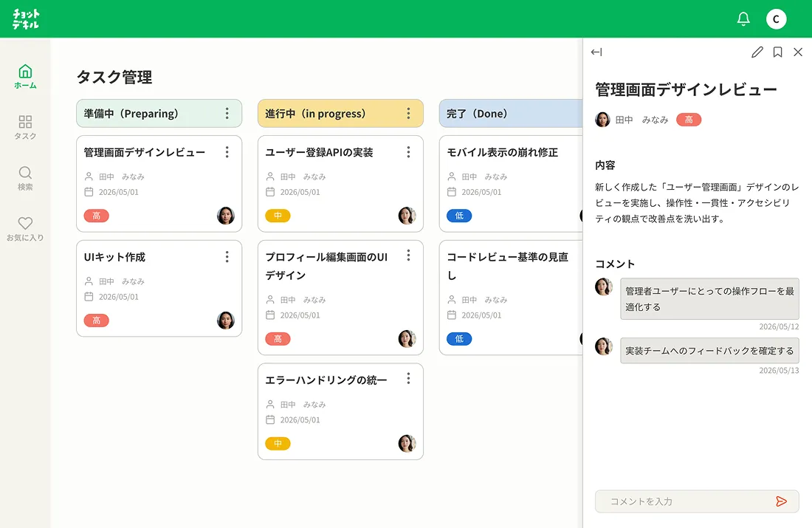
Task: Open options menu for 準備中 column
Action: [227, 114]
